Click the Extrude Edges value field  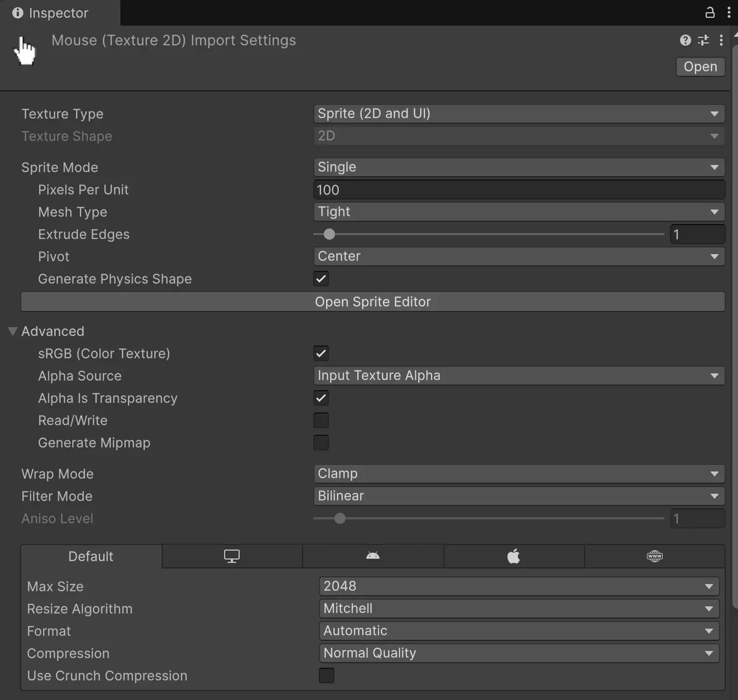[x=697, y=234]
